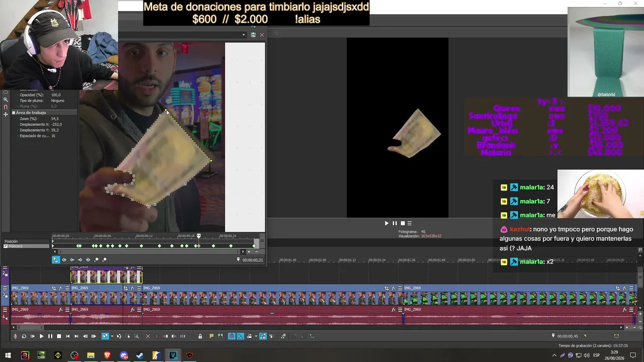Open the Tipo de pluma Ninguno dropdown

pos(57,101)
